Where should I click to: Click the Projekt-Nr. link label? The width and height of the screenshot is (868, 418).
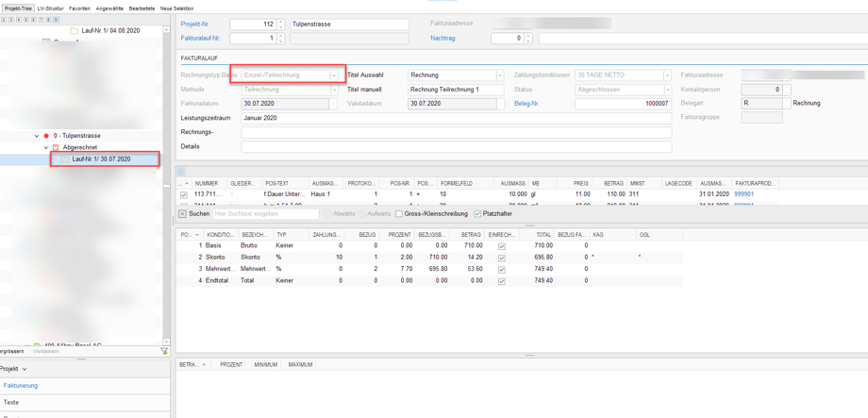point(195,25)
